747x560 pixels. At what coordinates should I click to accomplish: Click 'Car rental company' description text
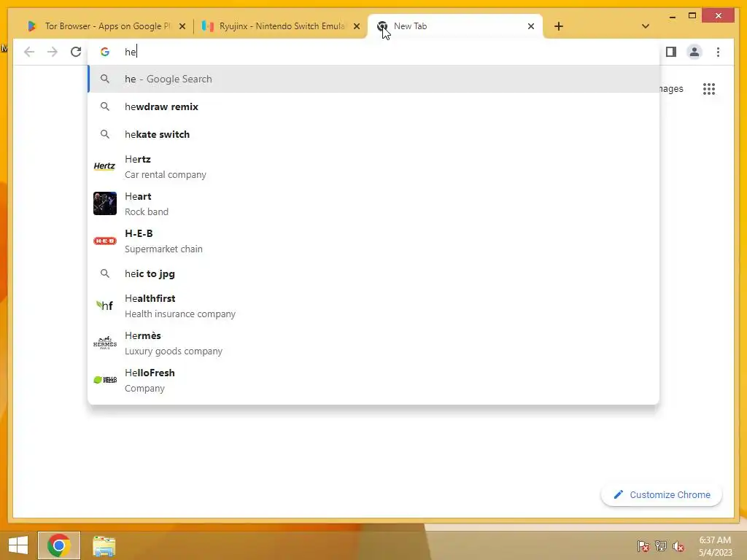166,175
